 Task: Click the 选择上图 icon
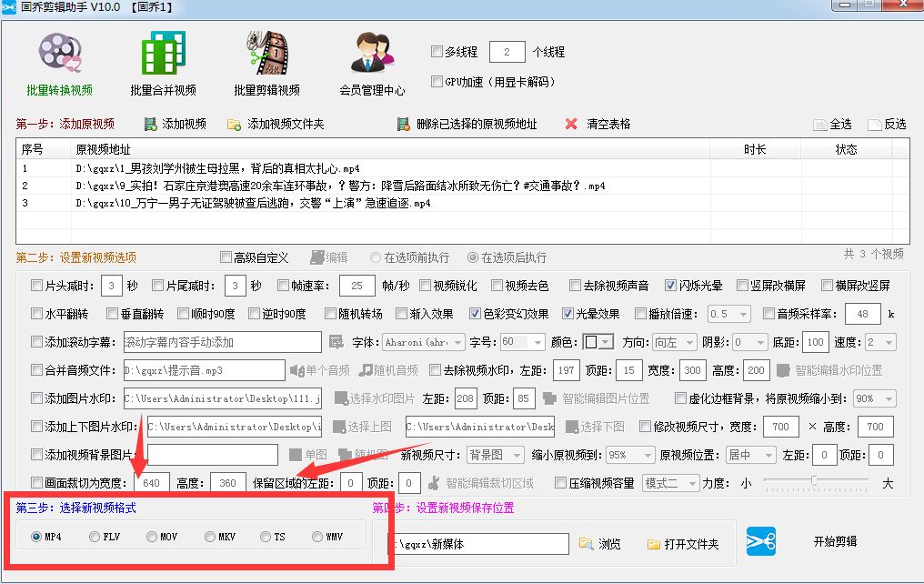pyautogui.click(x=339, y=427)
